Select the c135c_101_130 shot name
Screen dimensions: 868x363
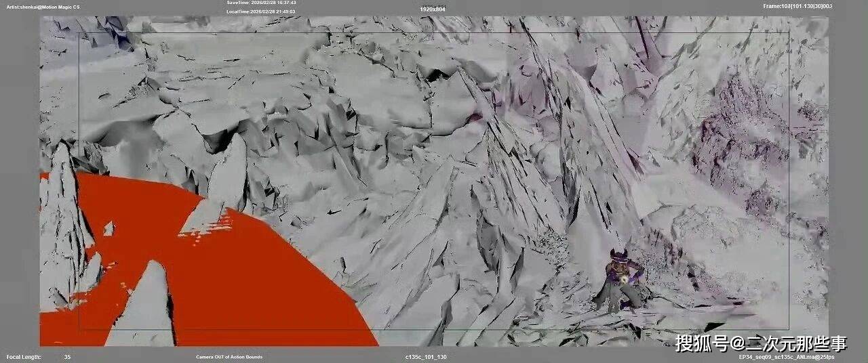(426, 357)
